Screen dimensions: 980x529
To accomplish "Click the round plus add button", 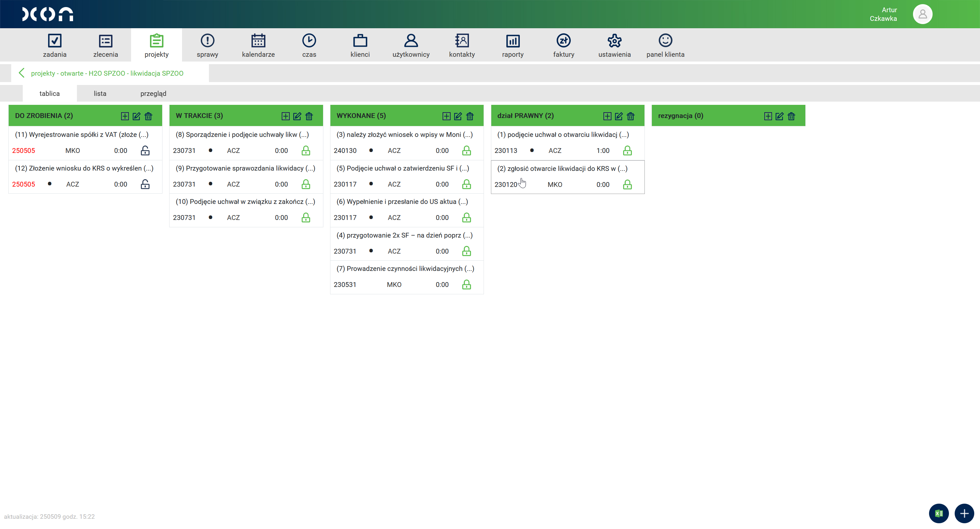I will pos(964,513).
